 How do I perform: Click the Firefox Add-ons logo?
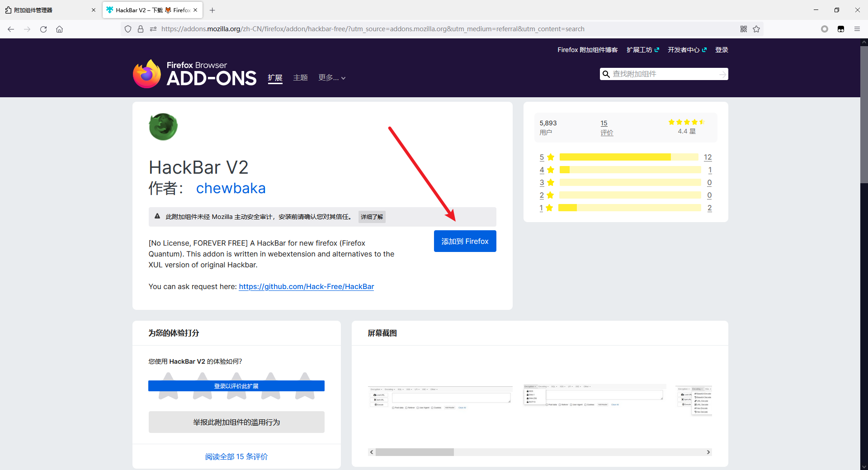click(x=195, y=74)
